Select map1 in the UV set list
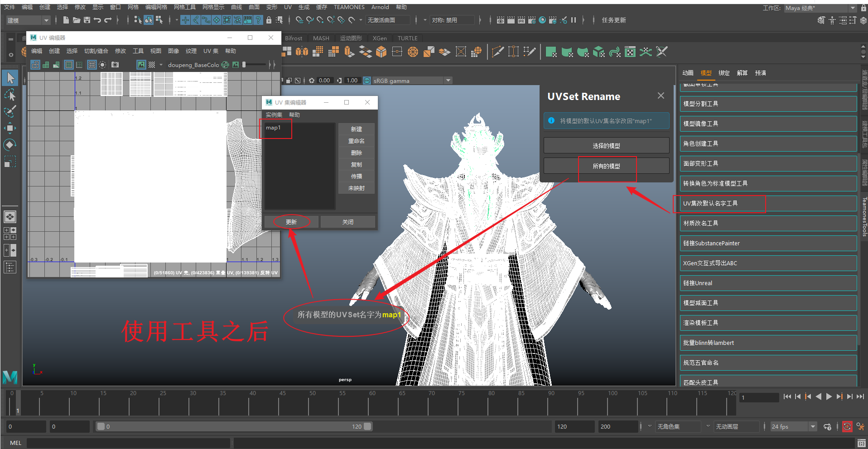 click(273, 128)
